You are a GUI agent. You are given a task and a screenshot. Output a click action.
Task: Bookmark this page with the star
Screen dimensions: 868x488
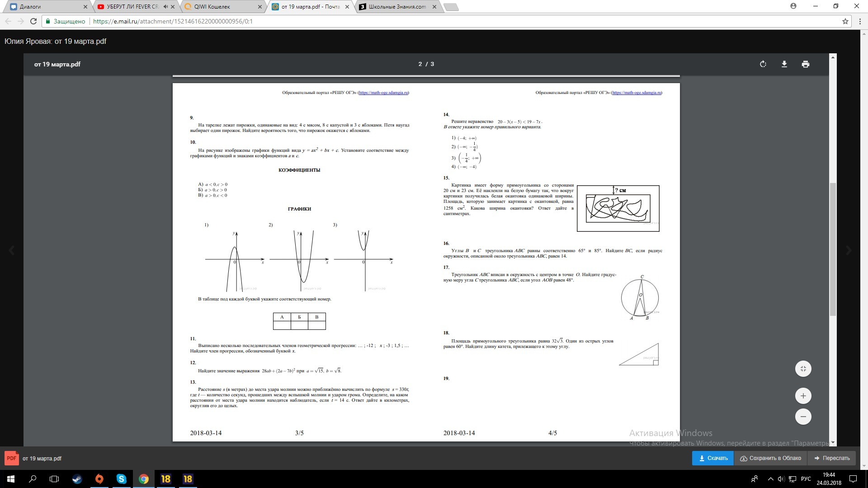pyautogui.click(x=845, y=21)
